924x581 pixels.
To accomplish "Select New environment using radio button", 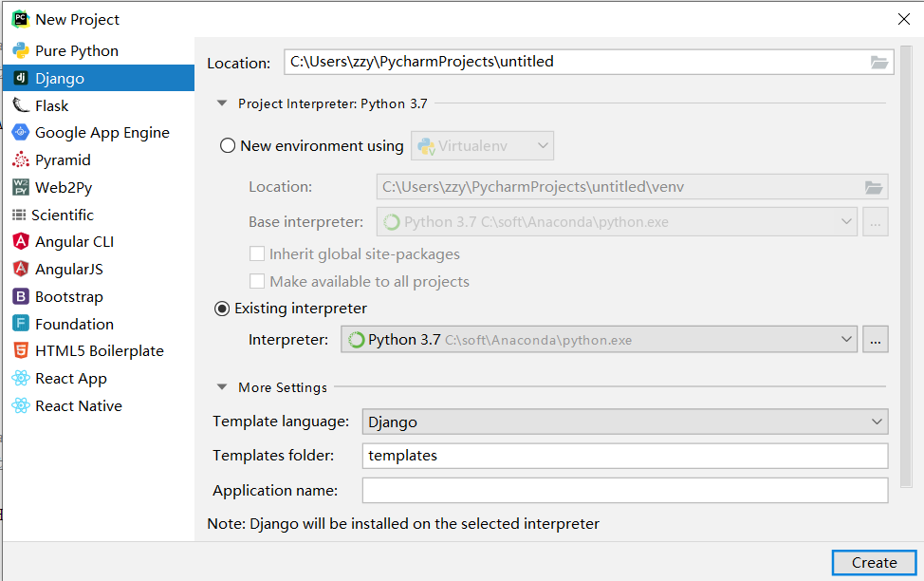I will pyautogui.click(x=228, y=146).
